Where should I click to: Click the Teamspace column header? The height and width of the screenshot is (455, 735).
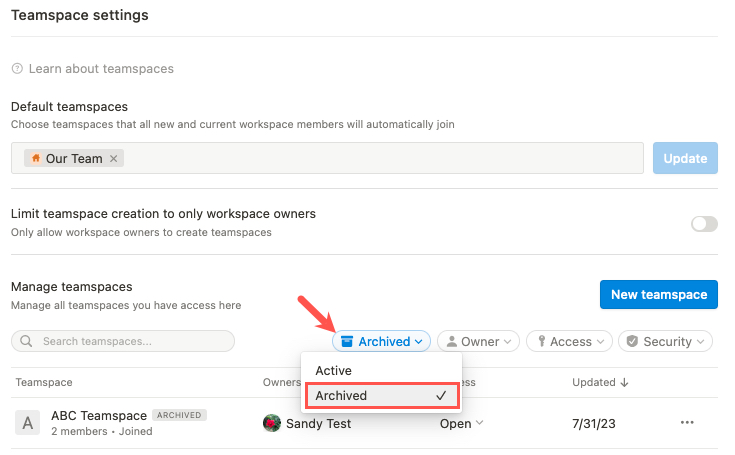point(44,382)
